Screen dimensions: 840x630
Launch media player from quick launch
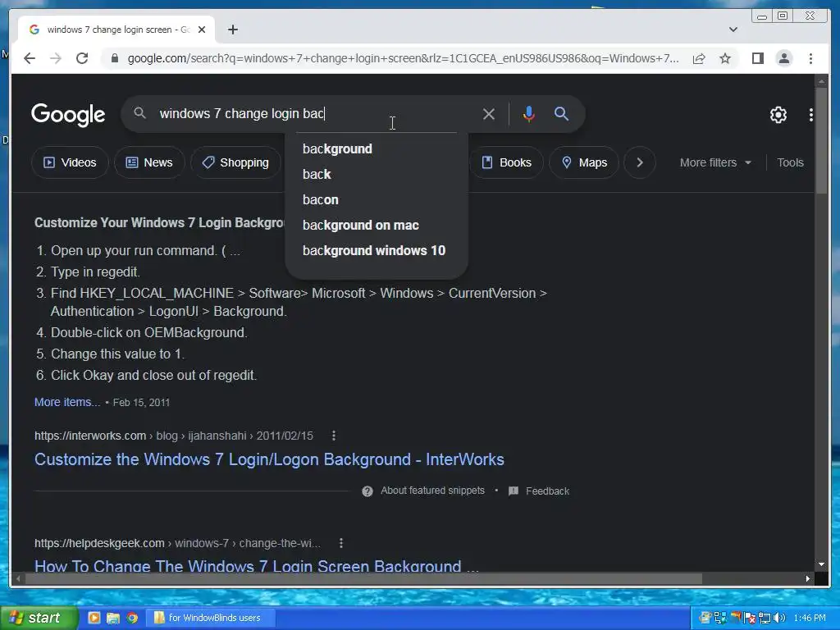click(x=94, y=618)
